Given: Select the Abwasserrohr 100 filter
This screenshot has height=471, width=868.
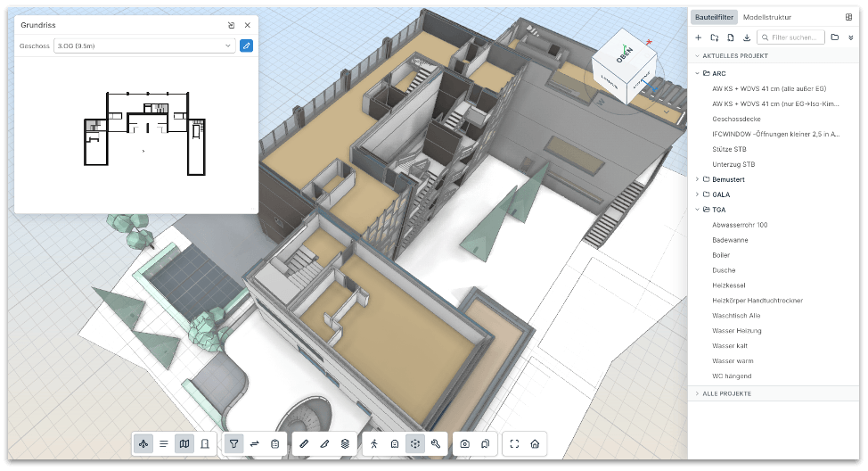Looking at the screenshot, I should (740, 225).
